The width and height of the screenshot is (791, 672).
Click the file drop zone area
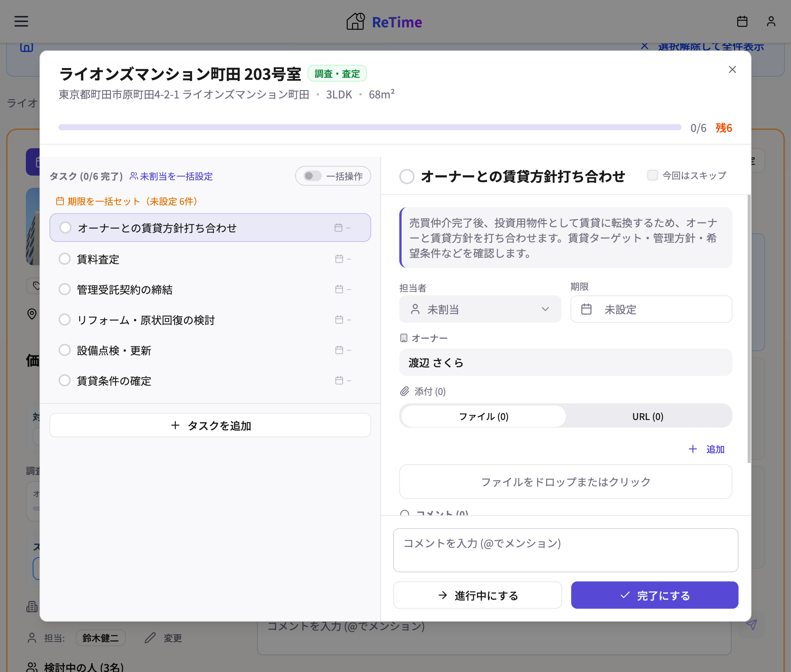click(x=565, y=482)
